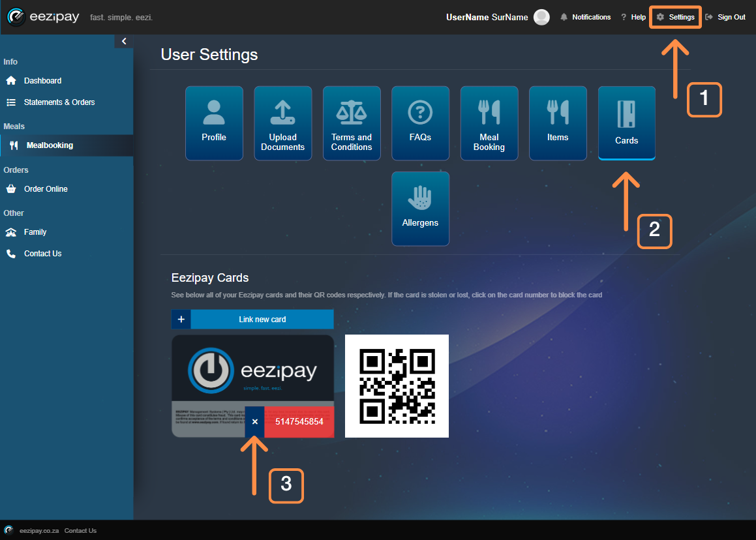Viewport: 756px width, 540px height.
Task: Click the Other section label in sidebar
Action: click(14, 213)
